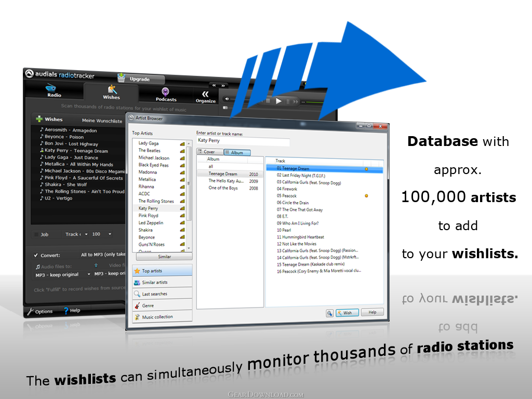
Task: Click the Similar button under Top Artists
Action: click(164, 257)
